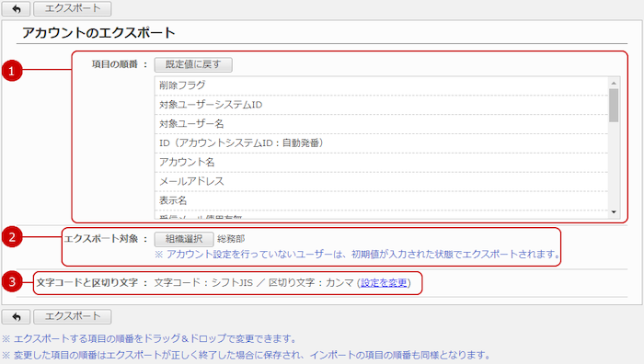This screenshot has width=644, height=364.
Task: Click the top back arrow icon
Action: coord(16,8)
